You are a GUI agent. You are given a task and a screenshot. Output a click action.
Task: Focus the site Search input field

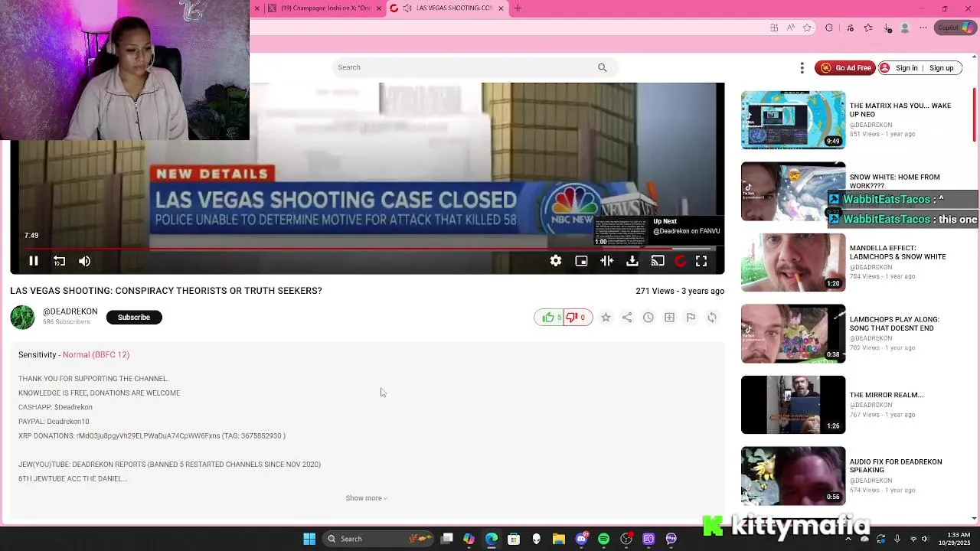(463, 67)
